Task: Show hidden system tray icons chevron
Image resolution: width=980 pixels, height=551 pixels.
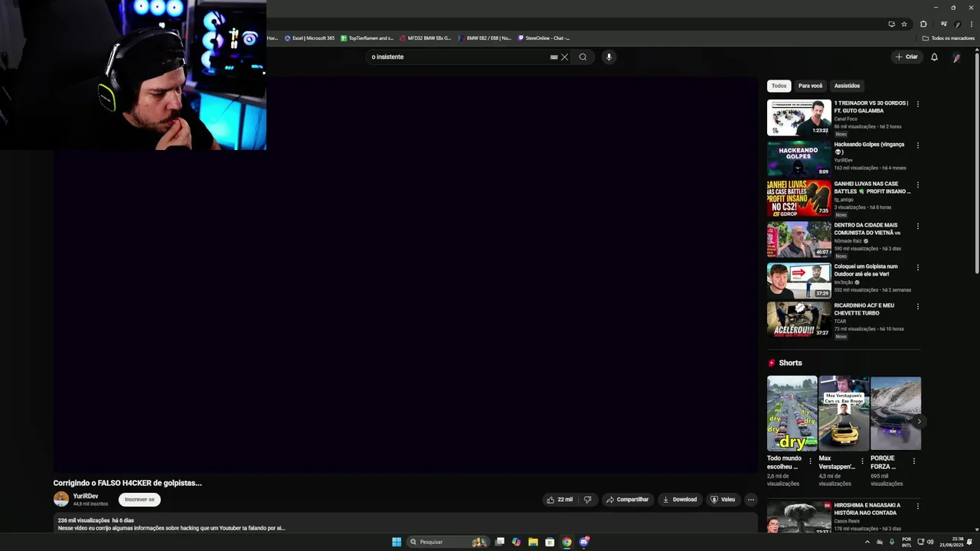Action: (867, 542)
